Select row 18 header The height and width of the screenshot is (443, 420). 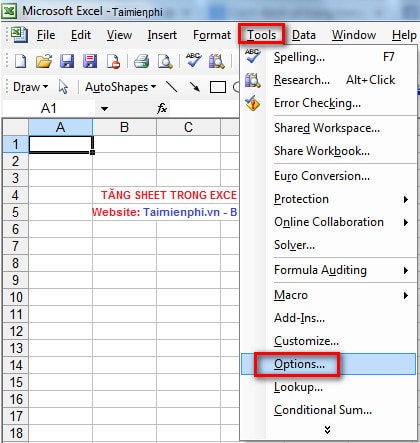[x=16, y=433]
